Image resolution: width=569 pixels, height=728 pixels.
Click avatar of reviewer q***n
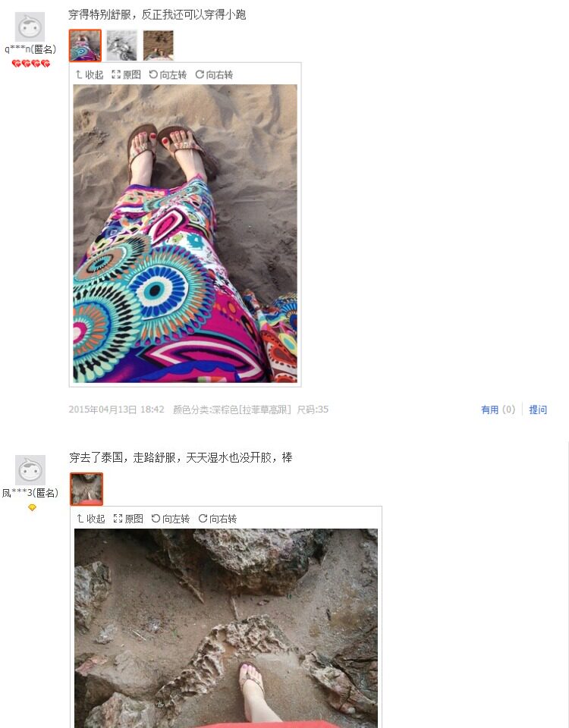pyautogui.click(x=30, y=27)
